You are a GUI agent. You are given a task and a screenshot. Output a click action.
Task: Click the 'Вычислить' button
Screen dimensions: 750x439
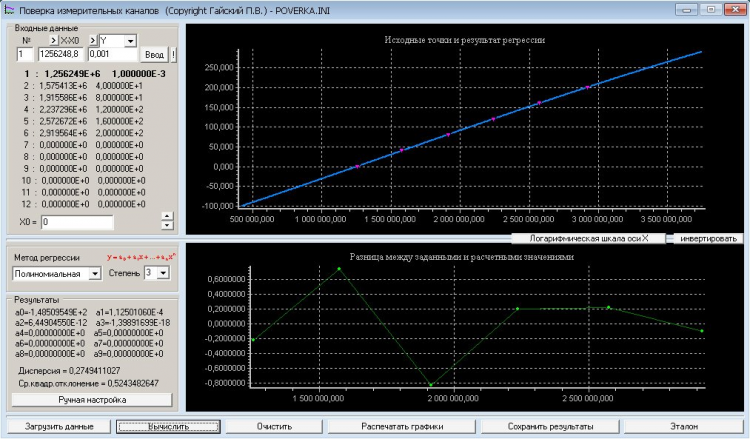pyautogui.click(x=168, y=427)
